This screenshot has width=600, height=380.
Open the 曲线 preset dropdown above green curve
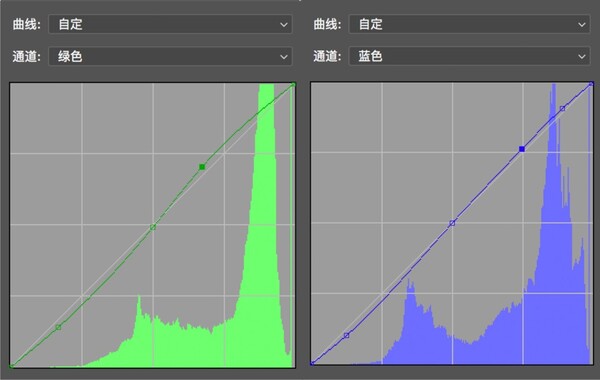(x=170, y=24)
